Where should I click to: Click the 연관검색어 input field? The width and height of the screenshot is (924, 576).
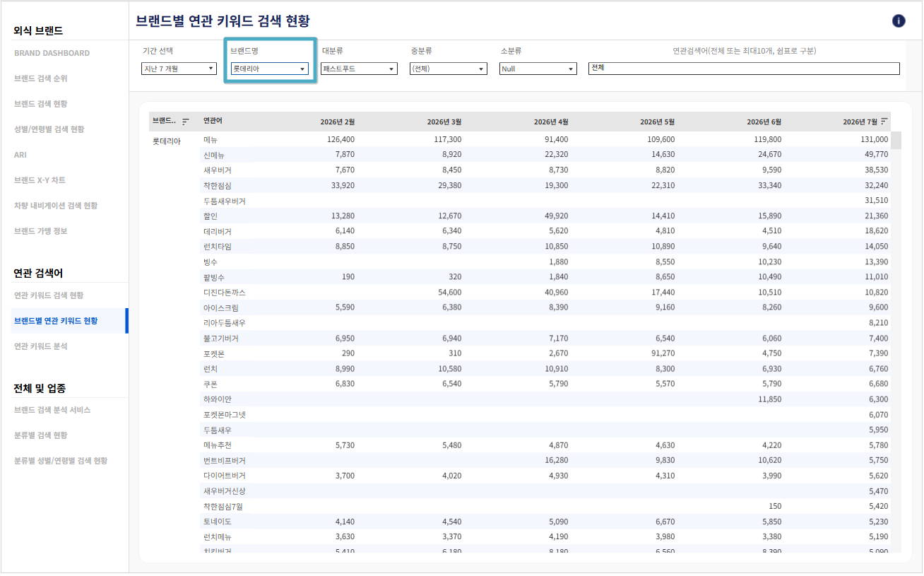point(744,69)
